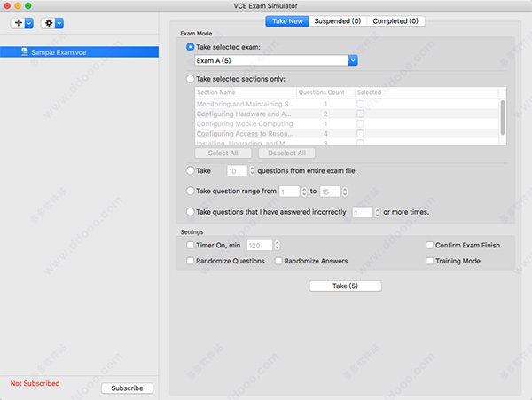Image resolution: width=532 pixels, height=400 pixels.
Task: Click the Not Subscribed status text
Action: click(35, 383)
